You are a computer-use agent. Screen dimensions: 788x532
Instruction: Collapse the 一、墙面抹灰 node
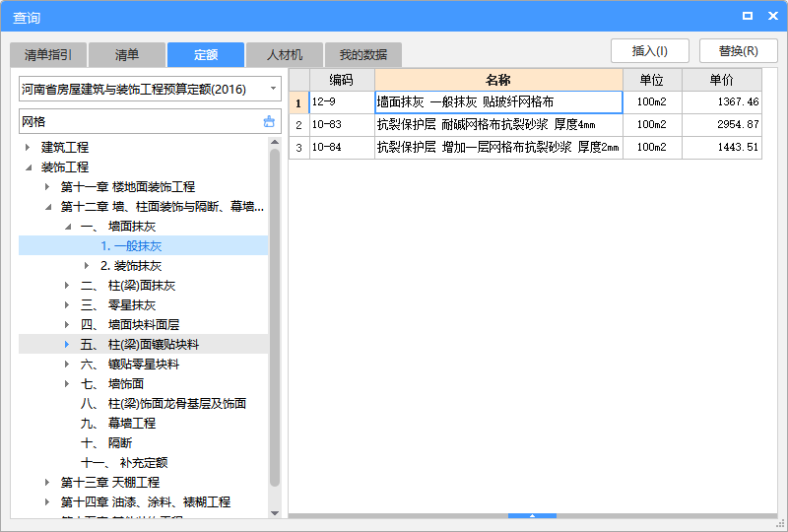tap(67, 227)
